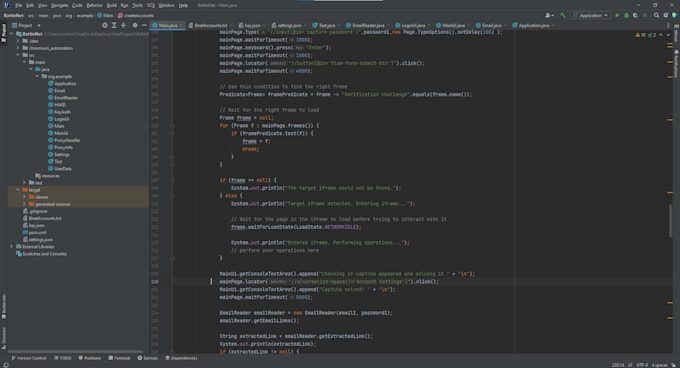Click the JetBrains Toolbox icon at toolbar end
680x368 pixels.
(675, 16)
